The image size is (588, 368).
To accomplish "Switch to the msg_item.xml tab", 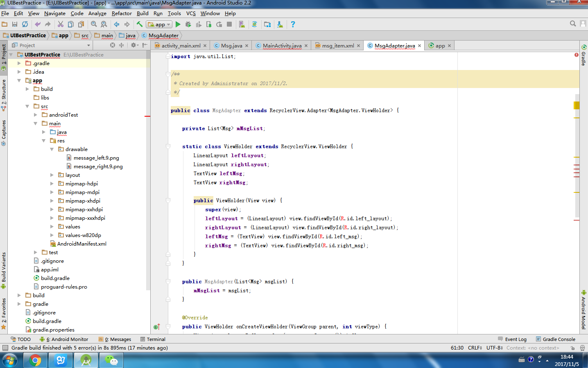I will coord(338,45).
